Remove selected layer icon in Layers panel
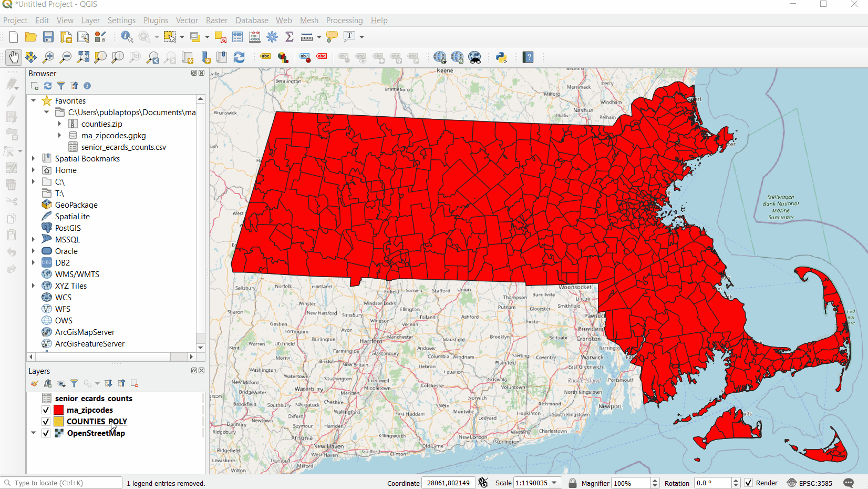 135,383
